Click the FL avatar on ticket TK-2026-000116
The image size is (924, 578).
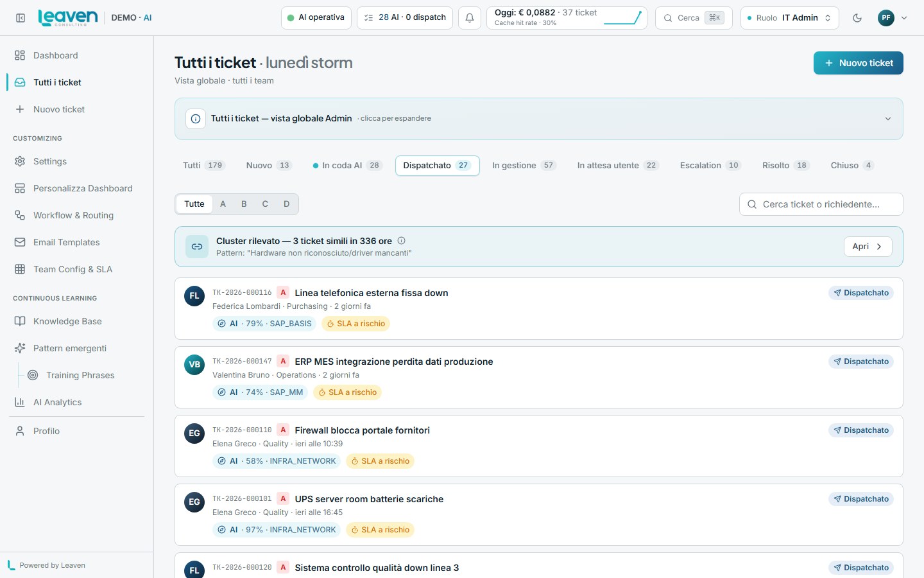click(194, 296)
